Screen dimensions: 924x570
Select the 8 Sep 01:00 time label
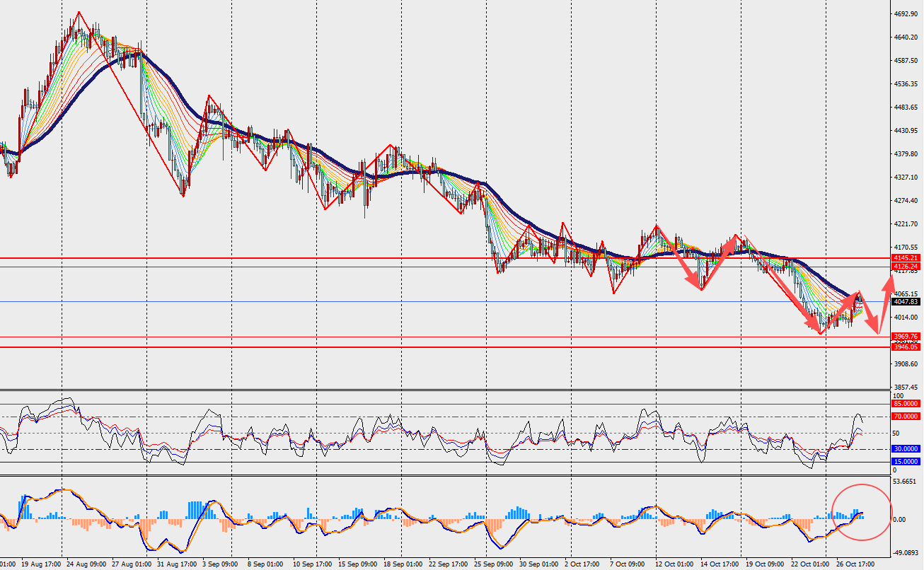pos(266,564)
